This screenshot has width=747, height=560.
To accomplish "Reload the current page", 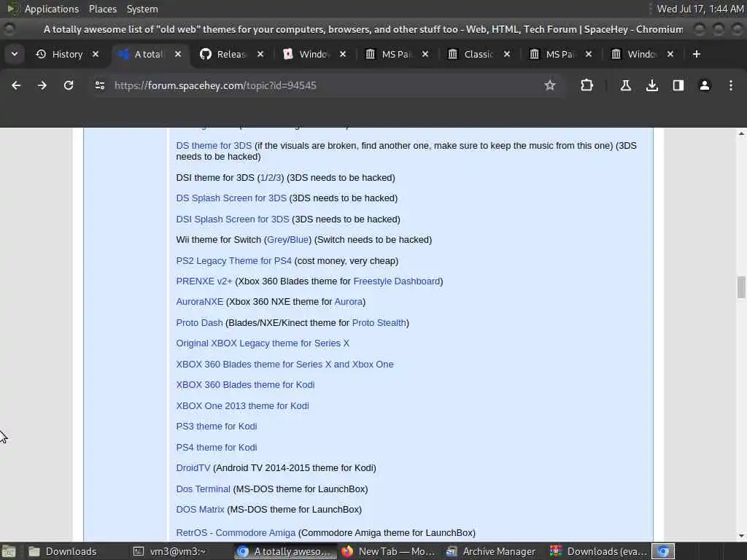I will coord(69,85).
